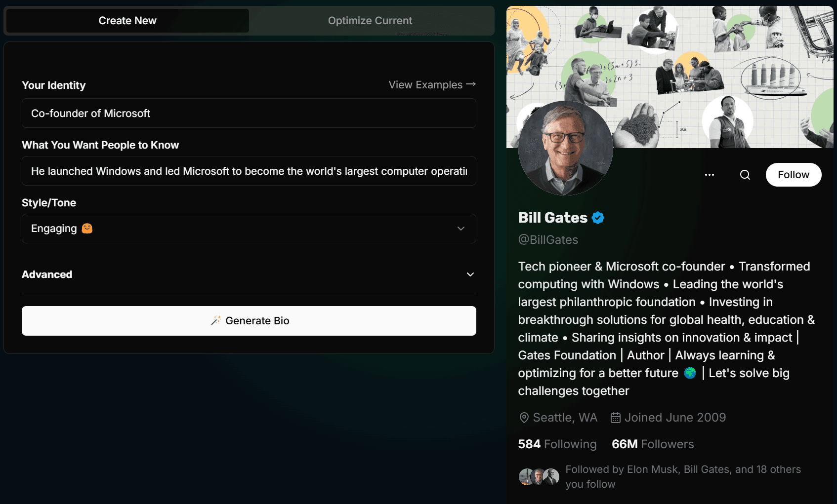Open Bill Gates profile avatar photo

566,148
